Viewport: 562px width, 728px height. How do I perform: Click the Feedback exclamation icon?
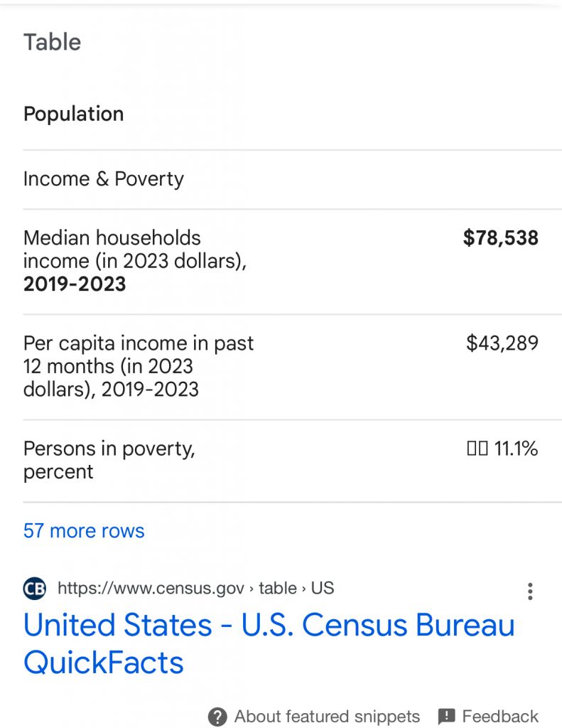point(446,716)
